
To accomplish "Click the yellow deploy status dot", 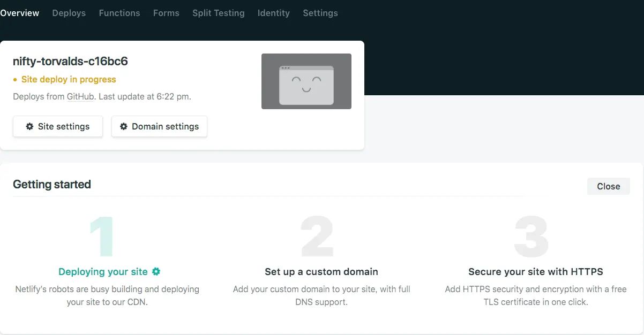I will point(15,80).
